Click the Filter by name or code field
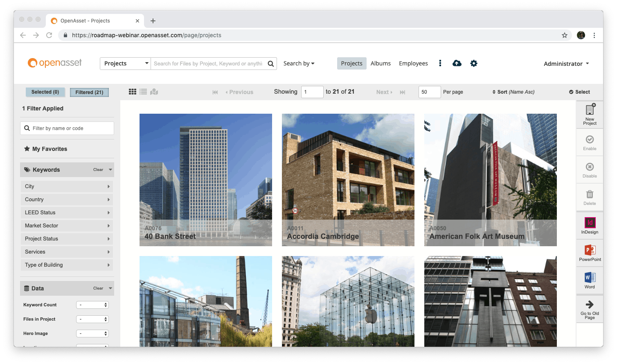The width and height of the screenshot is (617, 364). pos(67,128)
